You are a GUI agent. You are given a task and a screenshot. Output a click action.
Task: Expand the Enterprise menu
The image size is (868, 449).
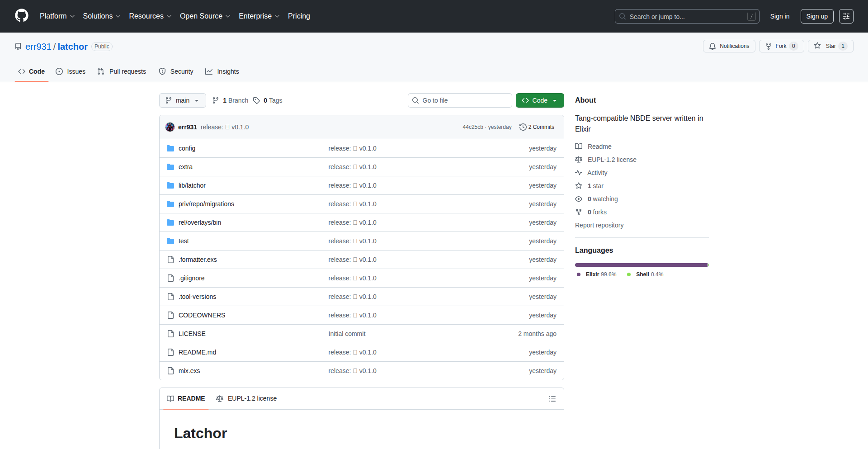259,16
